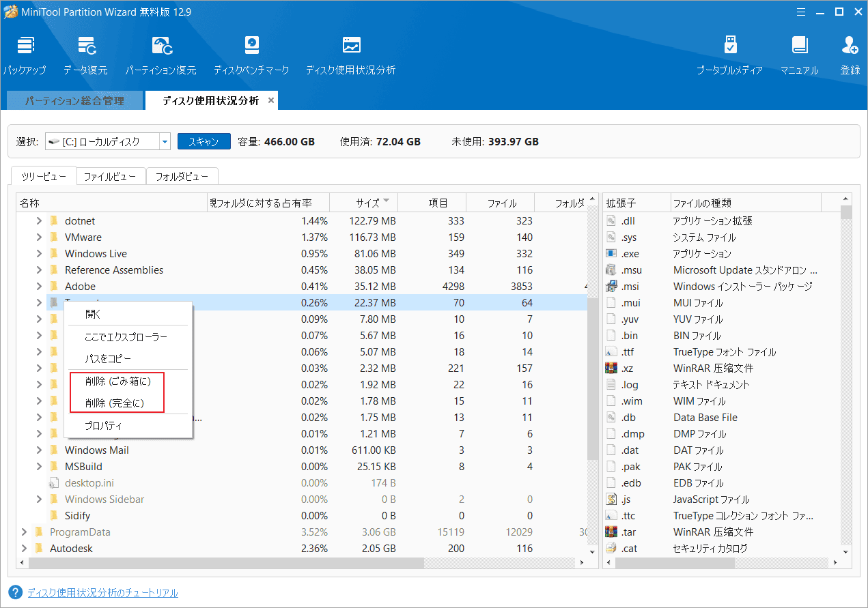868x608 pixels.
Task: Click the .msu file type icon
Action: (x=611, y=270)
